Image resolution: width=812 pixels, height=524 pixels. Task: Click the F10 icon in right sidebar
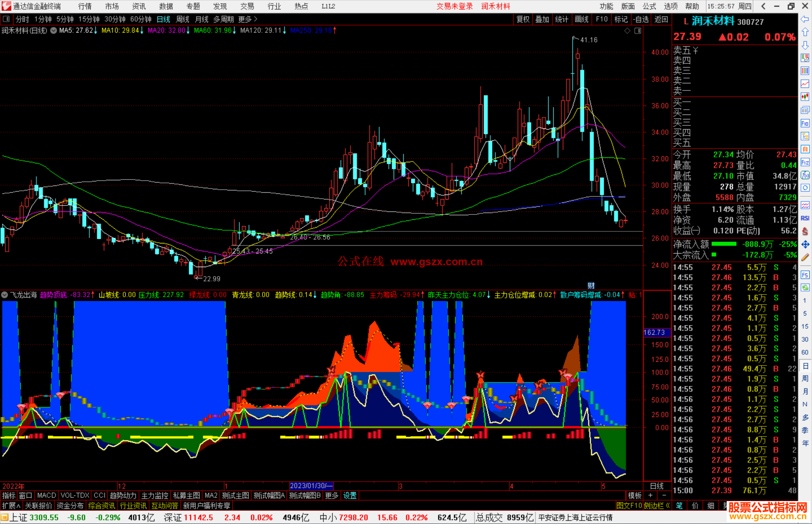tap(805, 124)
